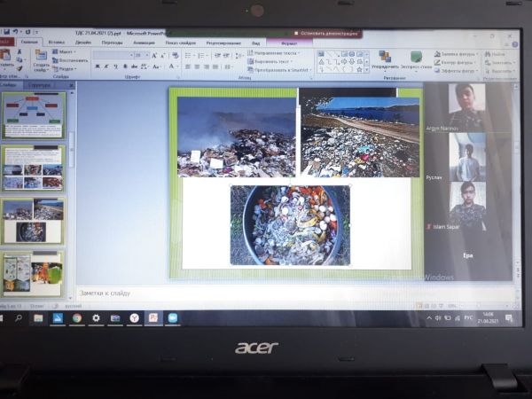This screenshot has height=399, width=532.
Task: Open Google Chrome from the taskbar
Action: (77, 317)
